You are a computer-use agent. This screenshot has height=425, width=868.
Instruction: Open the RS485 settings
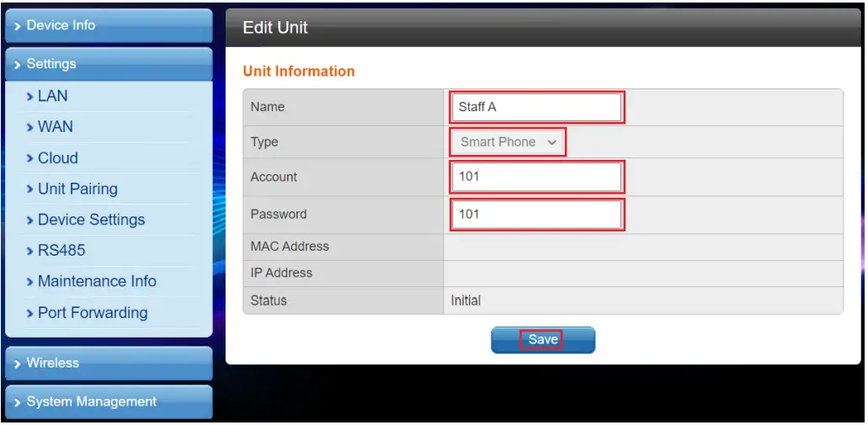(61, 251)
